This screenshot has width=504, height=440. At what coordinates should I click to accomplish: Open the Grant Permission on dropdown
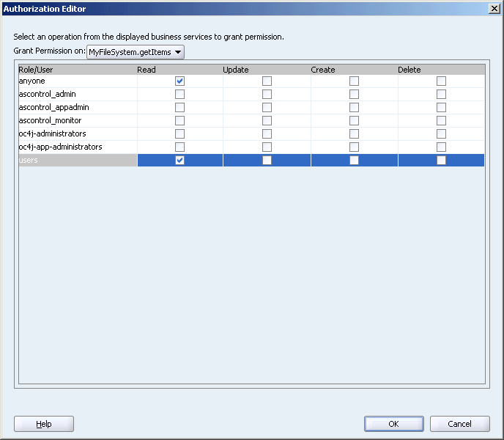coord(136,52)
